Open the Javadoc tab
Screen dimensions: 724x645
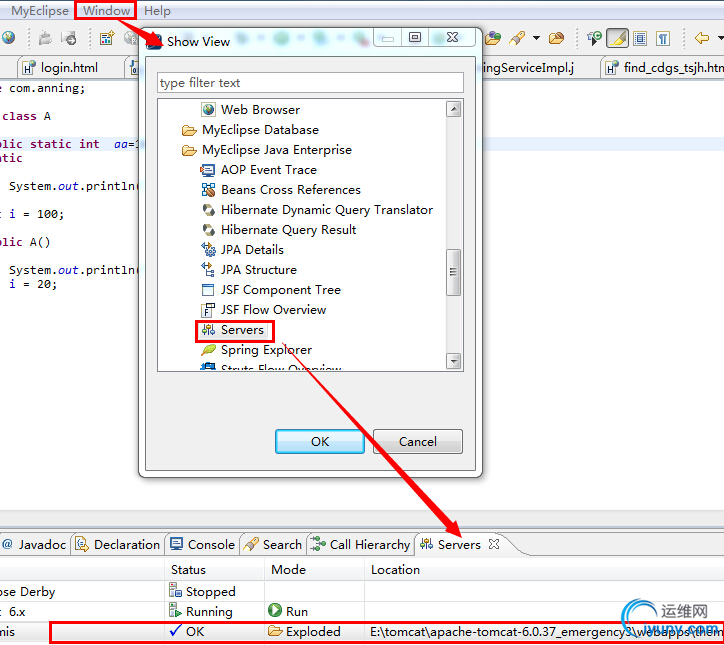pyautogui.click(x=35, y=545)
